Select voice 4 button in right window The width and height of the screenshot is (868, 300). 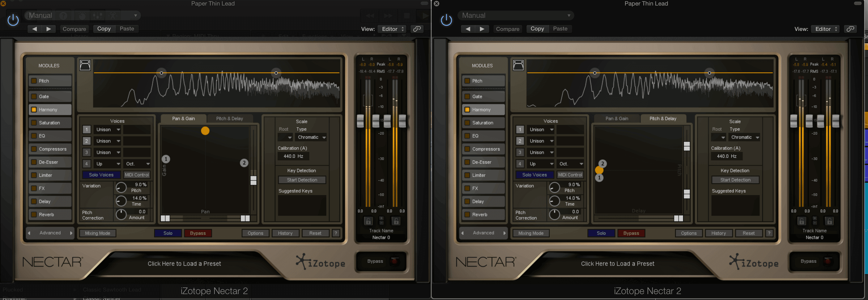[x=520, y=164]
